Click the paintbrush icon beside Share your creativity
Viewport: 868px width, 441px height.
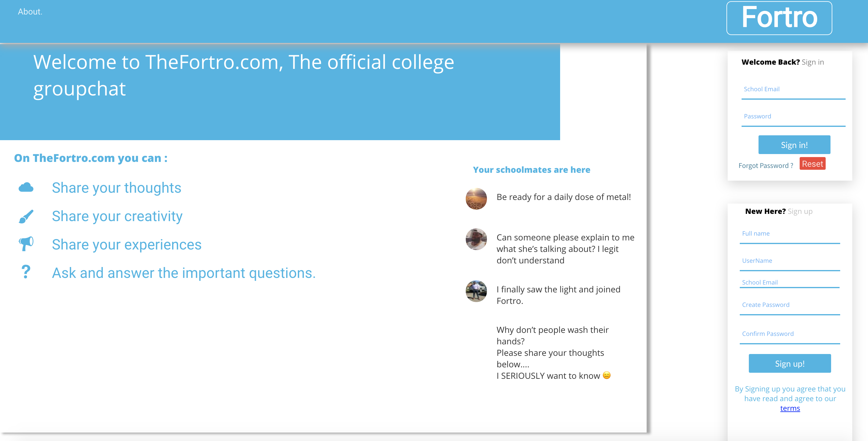pyautogui.click(x=26, y=216)
